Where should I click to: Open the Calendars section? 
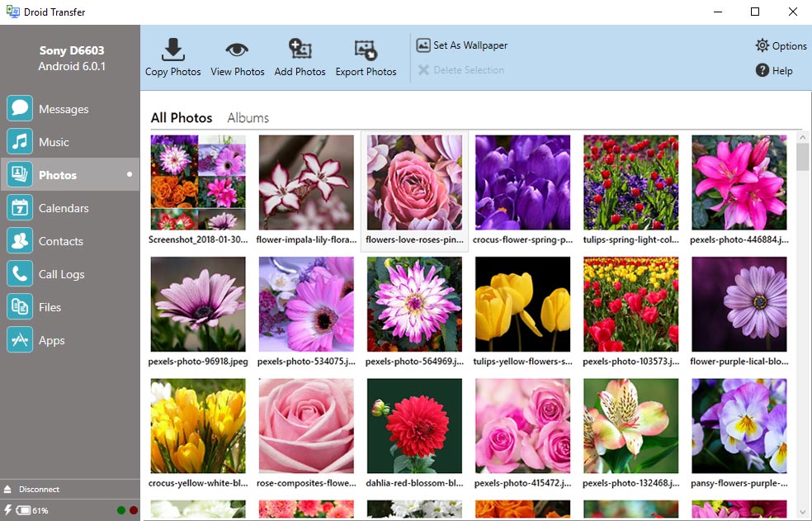pyautogui.click(x=62, y=207)
